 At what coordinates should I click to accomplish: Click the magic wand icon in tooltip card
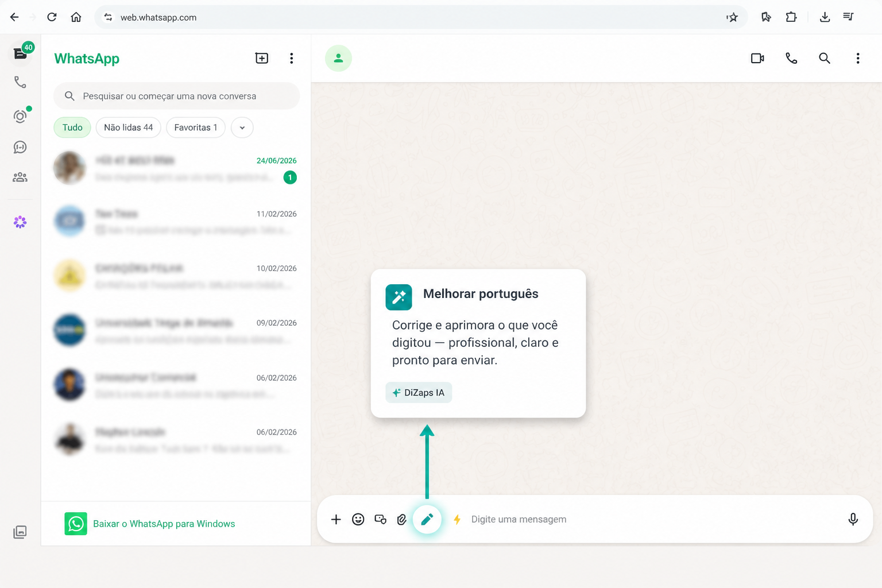click(x=399, y=297)
